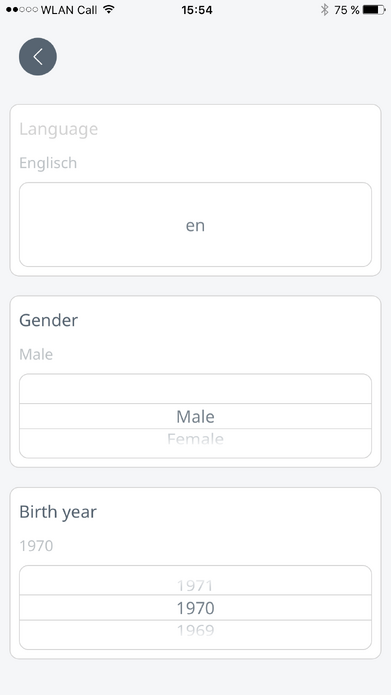Tap the back arrow button

[38, 56]
